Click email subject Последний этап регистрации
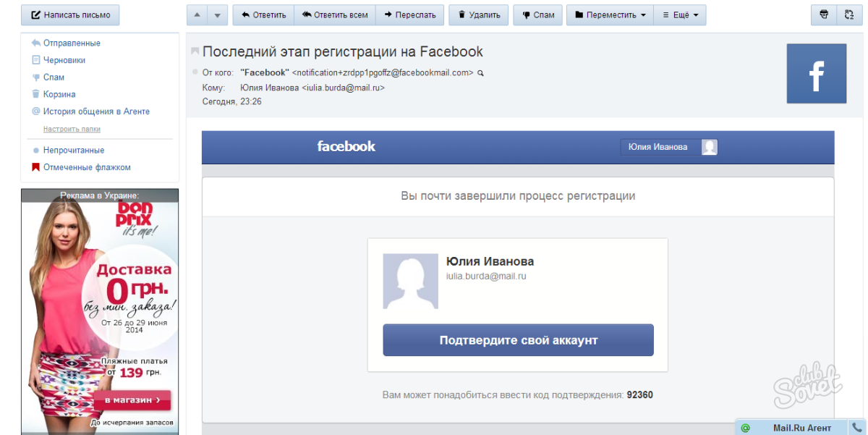The width and height of the screenshot is (868, 435). coord(343,51)
